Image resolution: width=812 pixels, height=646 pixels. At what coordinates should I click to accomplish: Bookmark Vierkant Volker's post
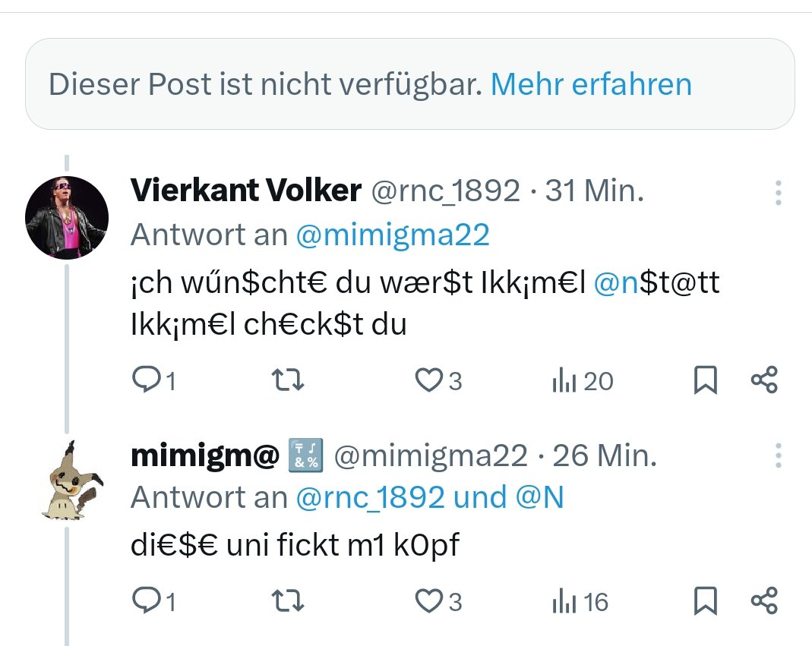click(x=706, y=380)
